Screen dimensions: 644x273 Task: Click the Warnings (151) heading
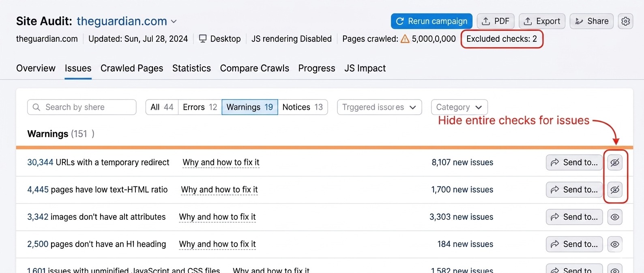(x=61, y=134)
